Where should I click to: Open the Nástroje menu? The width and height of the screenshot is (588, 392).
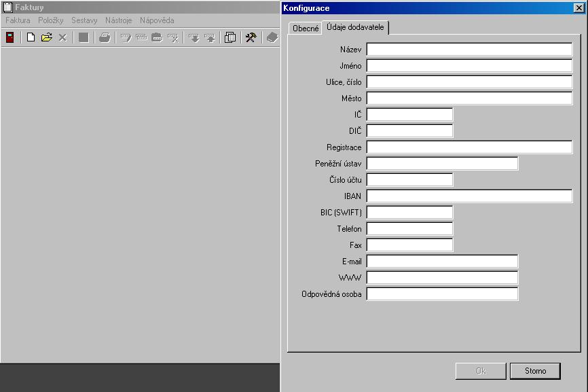(118, 20)
